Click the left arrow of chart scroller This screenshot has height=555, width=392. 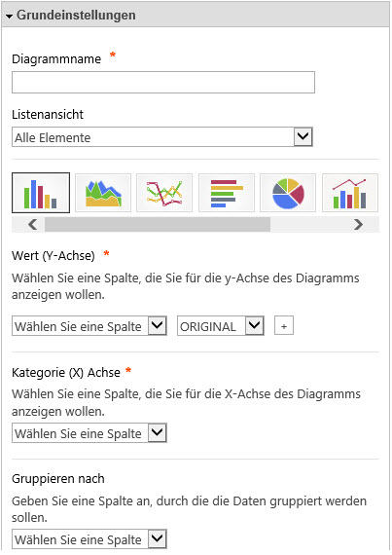tap(32, 224)
